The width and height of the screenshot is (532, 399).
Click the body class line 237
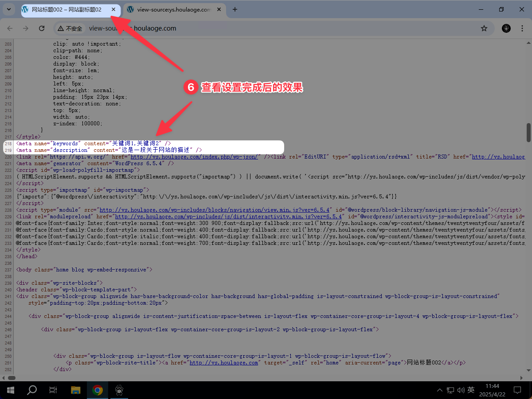coord(84,270)
